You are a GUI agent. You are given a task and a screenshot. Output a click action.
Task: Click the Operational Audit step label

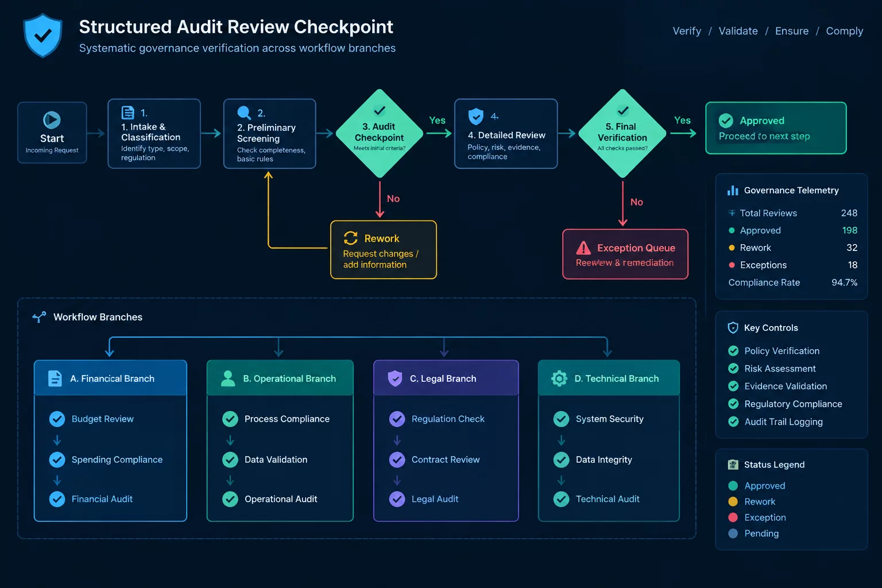pos(281,499)
